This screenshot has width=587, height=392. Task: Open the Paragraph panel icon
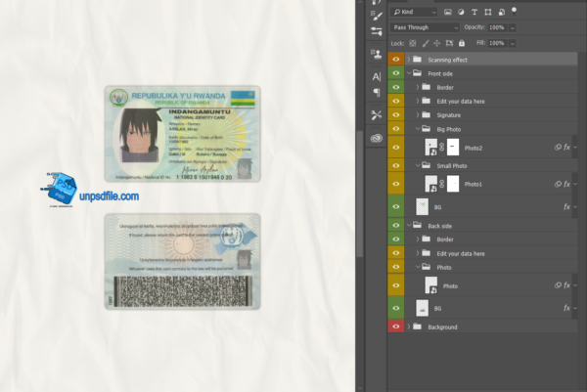[377, 92]
